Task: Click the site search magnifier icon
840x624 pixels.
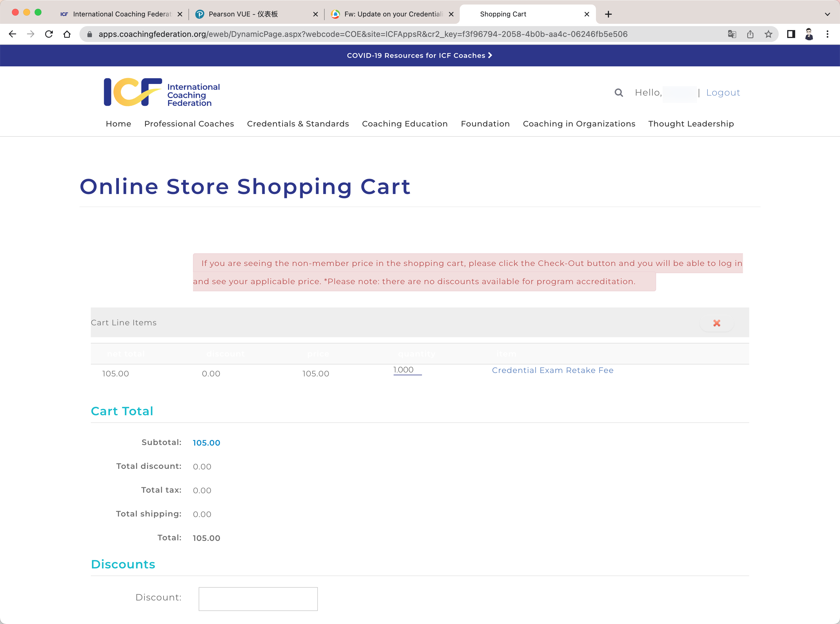Action: pos(619,92)
